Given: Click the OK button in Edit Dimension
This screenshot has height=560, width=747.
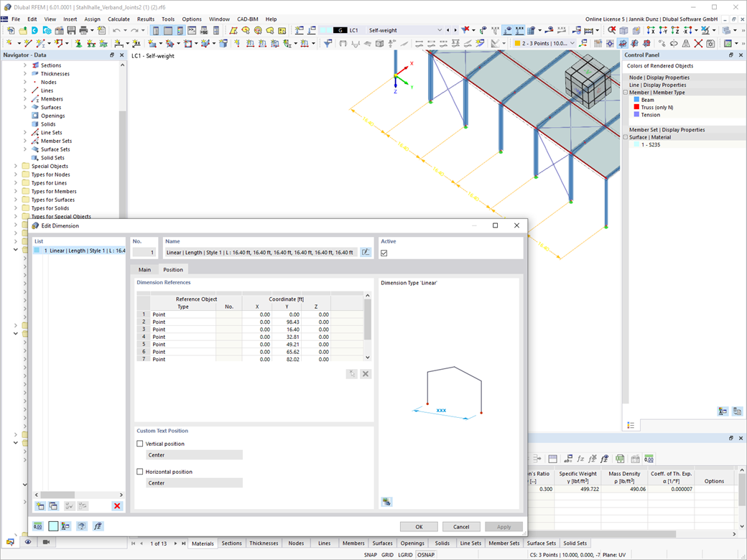Looking at the screenshot, I should pyautogui.click(x=419, y=526).
